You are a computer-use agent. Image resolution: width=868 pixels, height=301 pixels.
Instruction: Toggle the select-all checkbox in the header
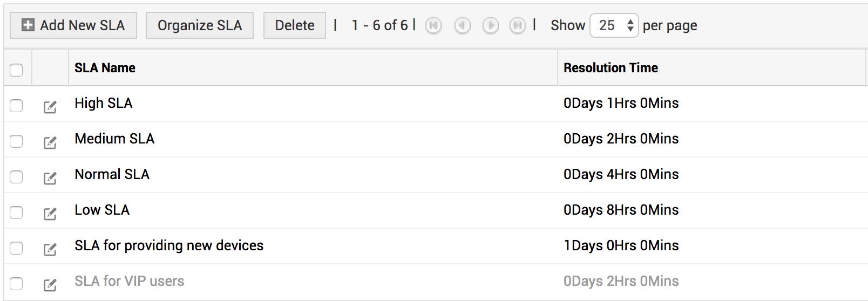click(x=16, y=70)
